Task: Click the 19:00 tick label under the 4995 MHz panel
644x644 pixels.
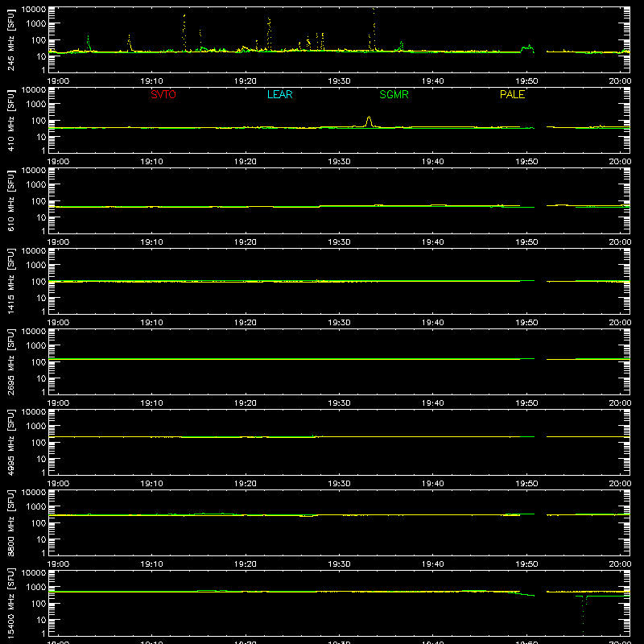Action: click(x=58, y=484)
